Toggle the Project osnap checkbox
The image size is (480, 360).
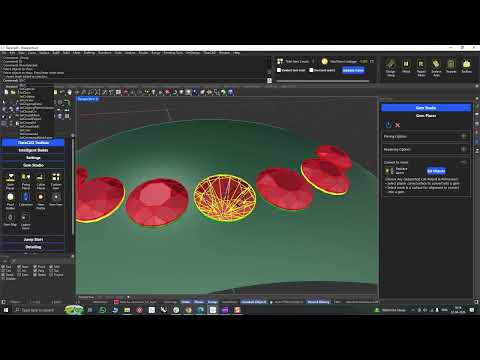pyautogui.click(x=51, y=275)
